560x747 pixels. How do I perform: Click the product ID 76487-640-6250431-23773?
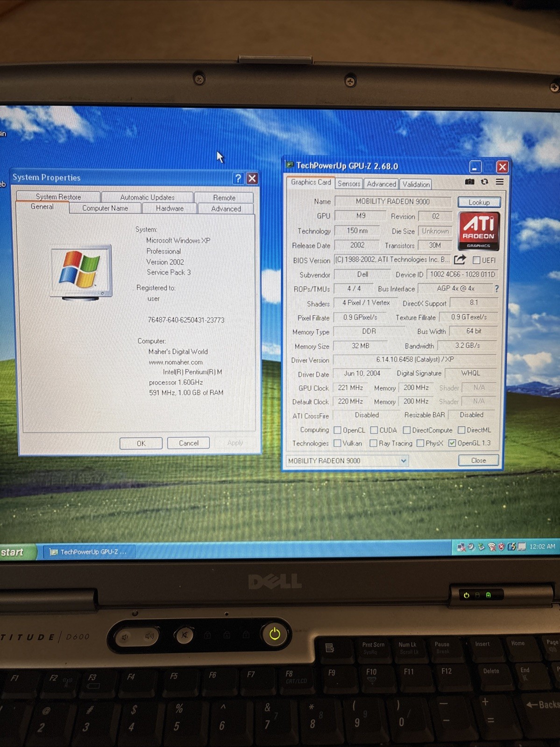click(186, 320)
